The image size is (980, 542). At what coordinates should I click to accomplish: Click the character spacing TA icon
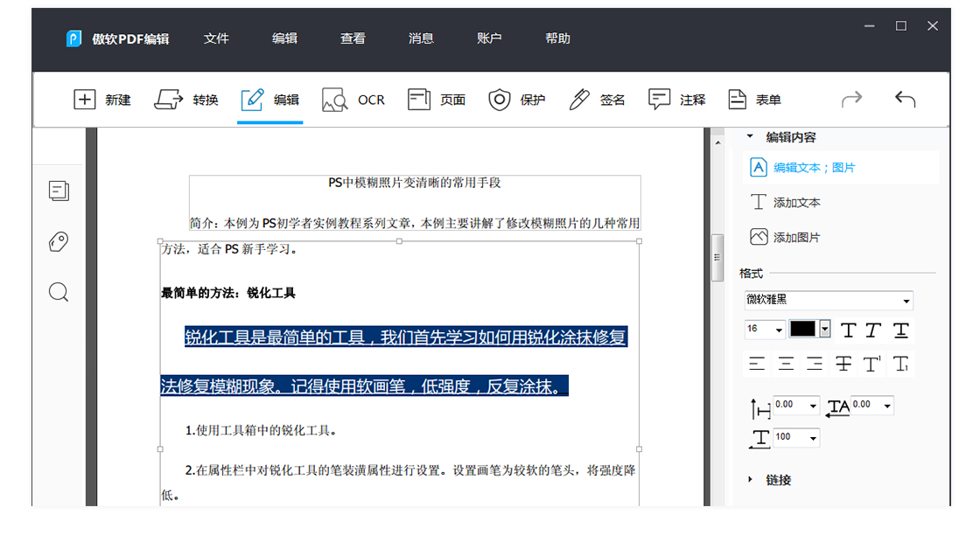point(836,408)
